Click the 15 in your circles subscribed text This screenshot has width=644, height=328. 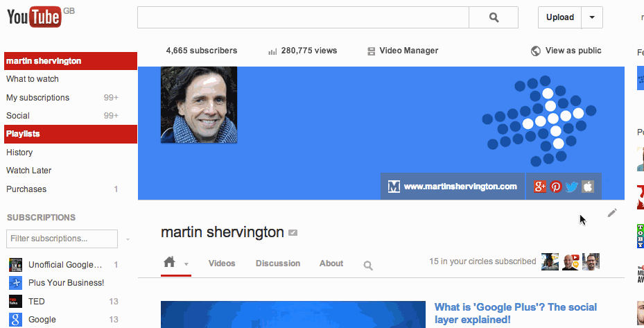pos(482,261)
